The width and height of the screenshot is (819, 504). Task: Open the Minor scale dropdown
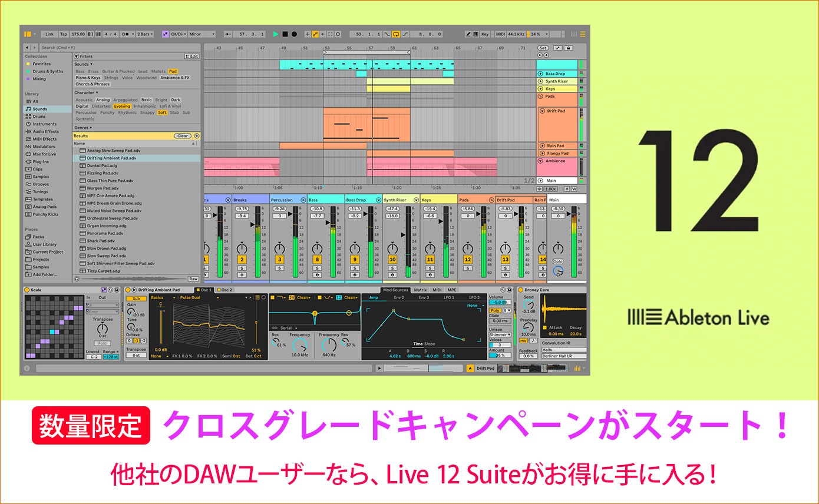click(201, 34)
